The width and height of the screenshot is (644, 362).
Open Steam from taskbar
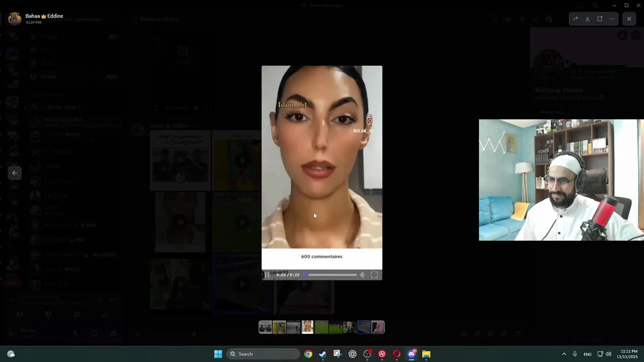(x=323, y=354)
